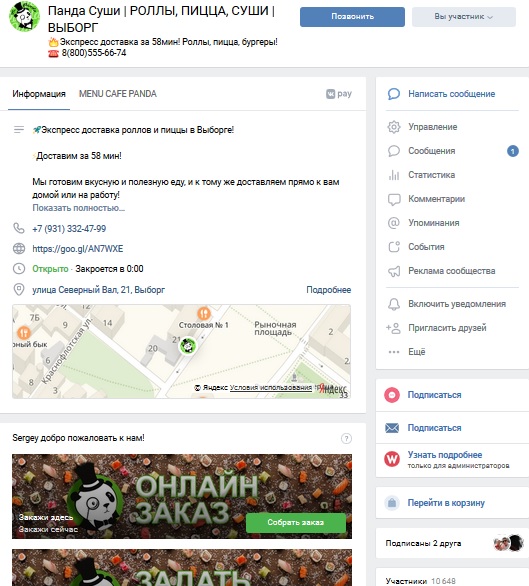Viewport: 529px width, 586px height.
Task: Click the globe icon beside goo.gl link
Action: tap(19, 249)
